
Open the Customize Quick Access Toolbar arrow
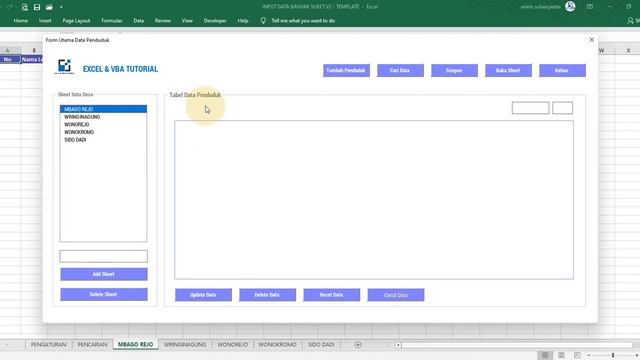[x=61, y=7]
